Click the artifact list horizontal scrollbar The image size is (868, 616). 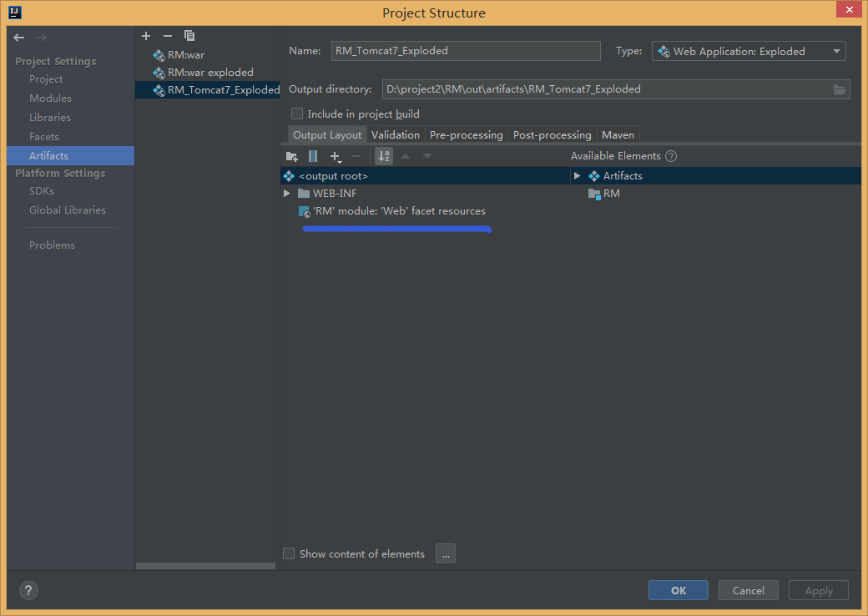point(205,566)
